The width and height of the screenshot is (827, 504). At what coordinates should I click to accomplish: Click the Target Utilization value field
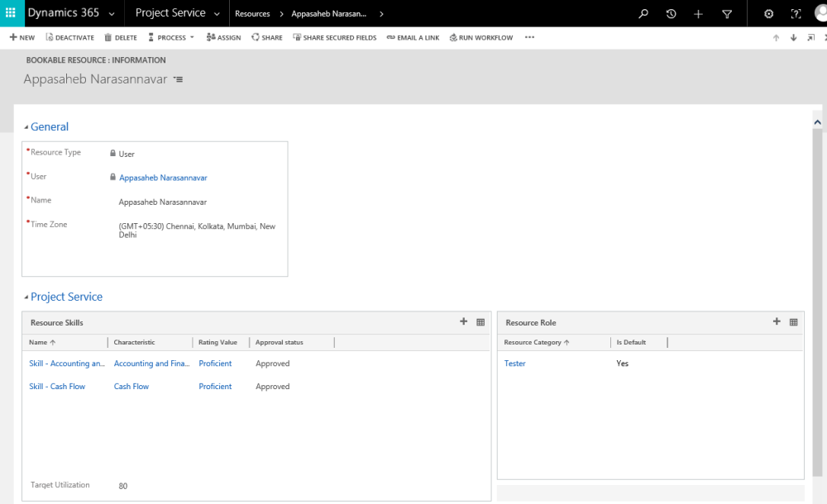point(123,486)
